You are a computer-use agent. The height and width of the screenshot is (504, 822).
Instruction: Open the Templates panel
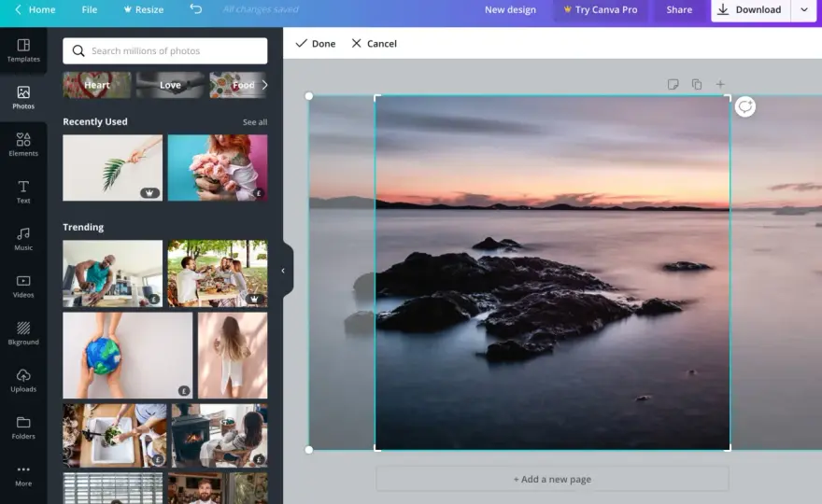tap(23, 50)
